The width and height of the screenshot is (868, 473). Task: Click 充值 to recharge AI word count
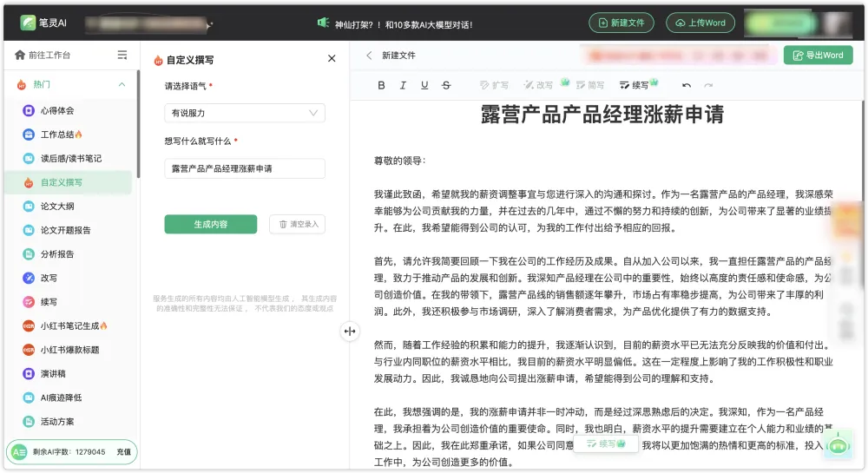(124, 452)
